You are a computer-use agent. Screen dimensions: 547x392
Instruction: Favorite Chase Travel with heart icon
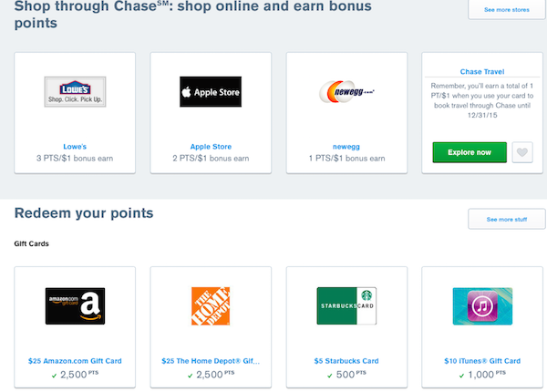coord(522,152)
